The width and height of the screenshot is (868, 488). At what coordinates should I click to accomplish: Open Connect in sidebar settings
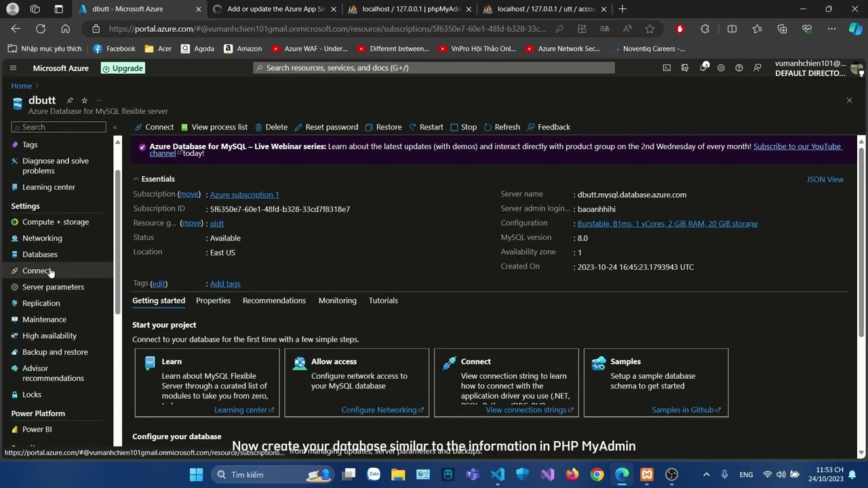[37, 270]
